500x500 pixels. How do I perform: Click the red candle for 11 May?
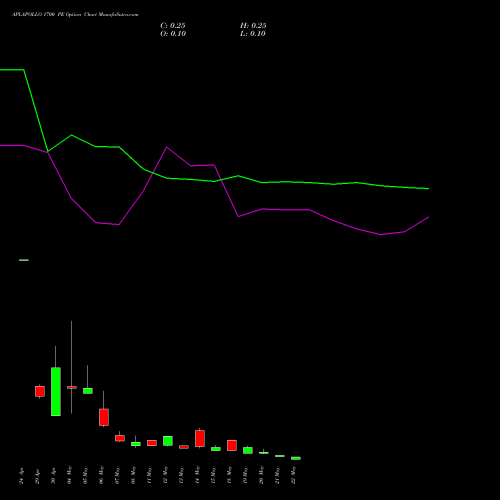(152, 443)
